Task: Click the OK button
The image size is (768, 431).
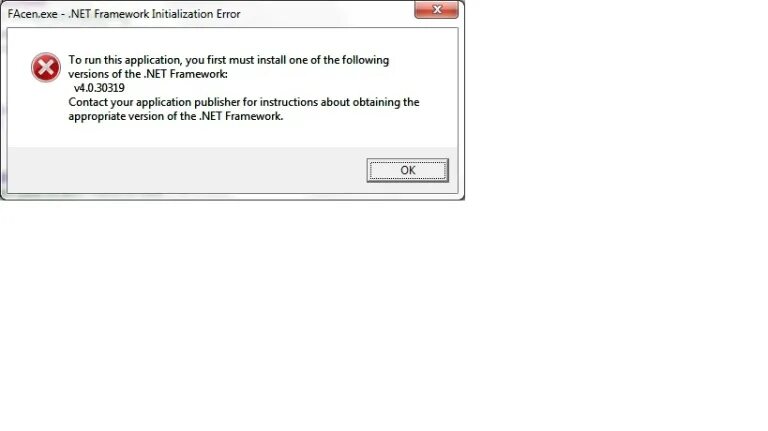Action: (407, 170)
